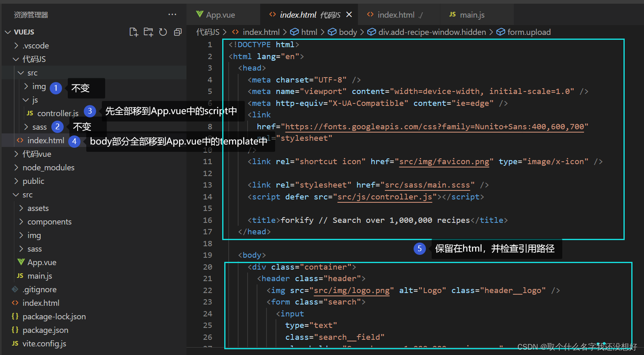This screenshot has height=355, width=644.
Task: Open package-lock.json in the explorer
Action: tap(54, 316)
